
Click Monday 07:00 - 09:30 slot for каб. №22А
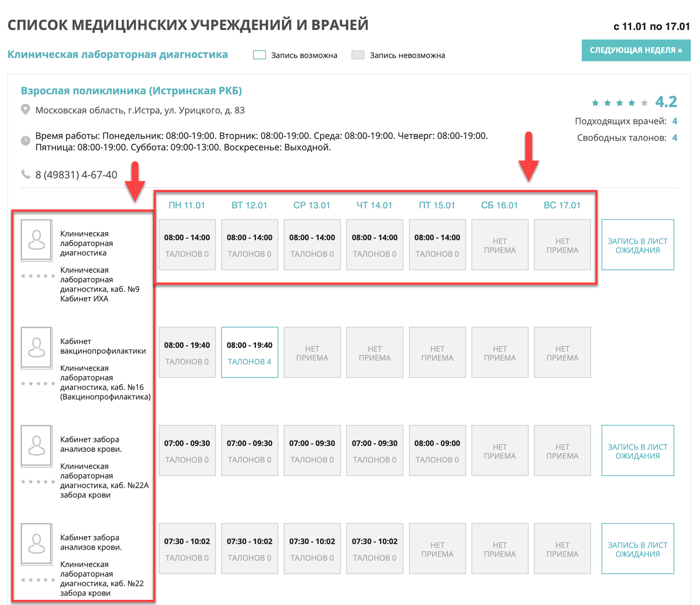tap(187, 450)
